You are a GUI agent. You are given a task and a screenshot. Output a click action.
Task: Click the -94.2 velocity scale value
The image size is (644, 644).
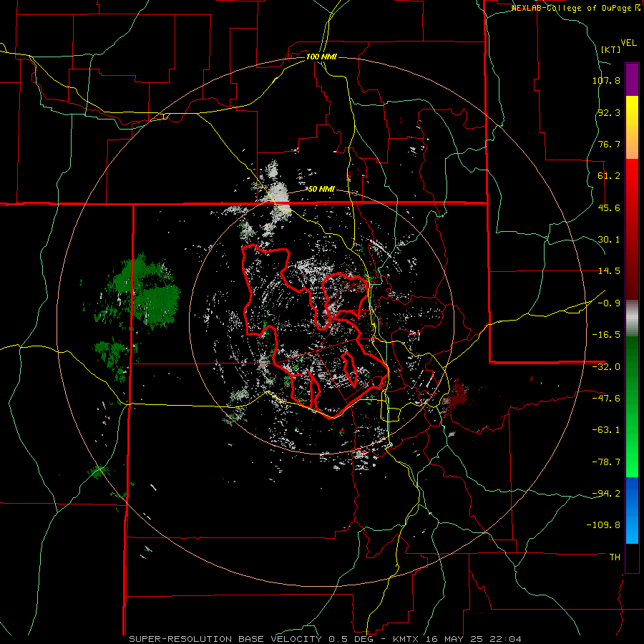(606, 494)
